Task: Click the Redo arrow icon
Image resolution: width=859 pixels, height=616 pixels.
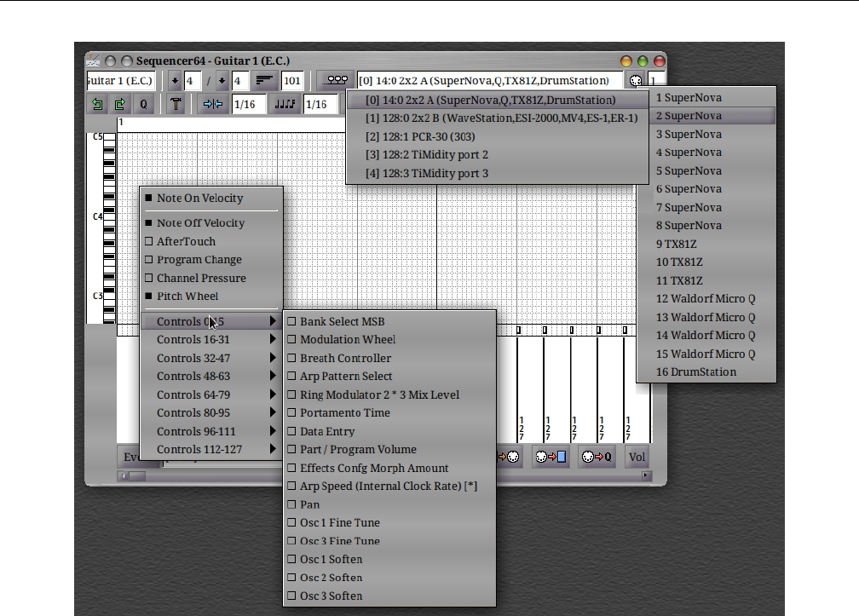Action: [120, 104]
